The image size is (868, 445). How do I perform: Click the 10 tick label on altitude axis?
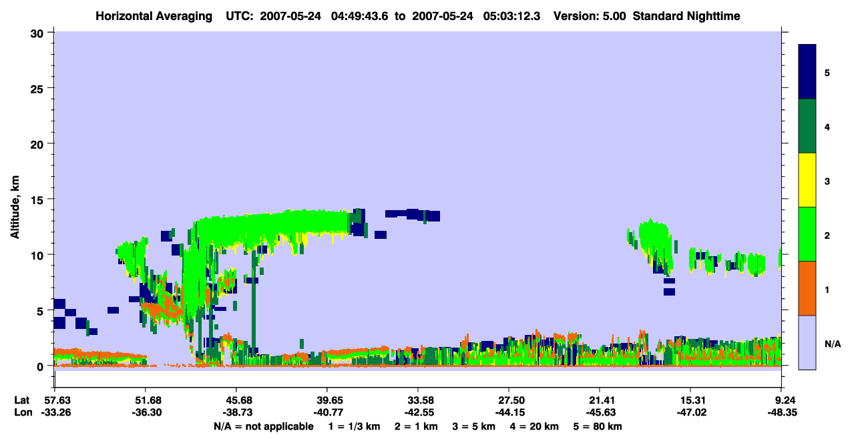point(38,255)
